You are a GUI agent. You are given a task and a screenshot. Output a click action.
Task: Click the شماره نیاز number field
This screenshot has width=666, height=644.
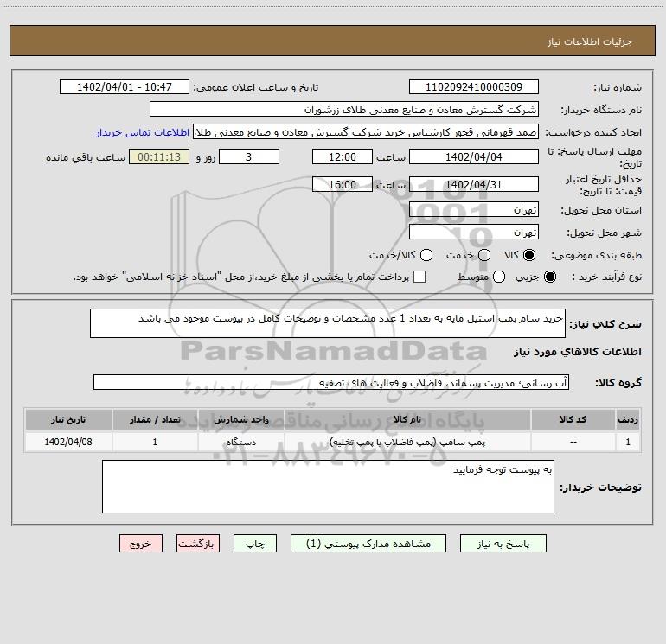[x=474, y=86]
